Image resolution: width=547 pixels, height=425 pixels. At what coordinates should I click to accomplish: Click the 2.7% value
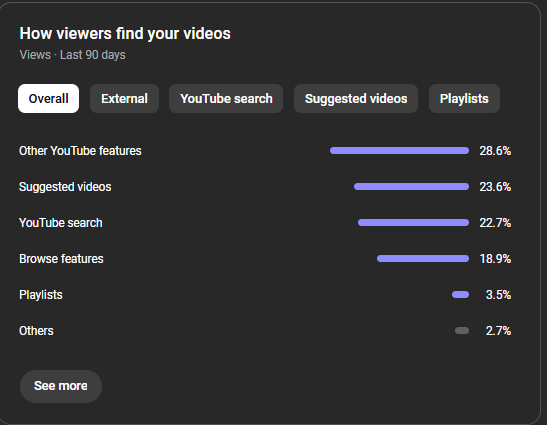[498, 330]
